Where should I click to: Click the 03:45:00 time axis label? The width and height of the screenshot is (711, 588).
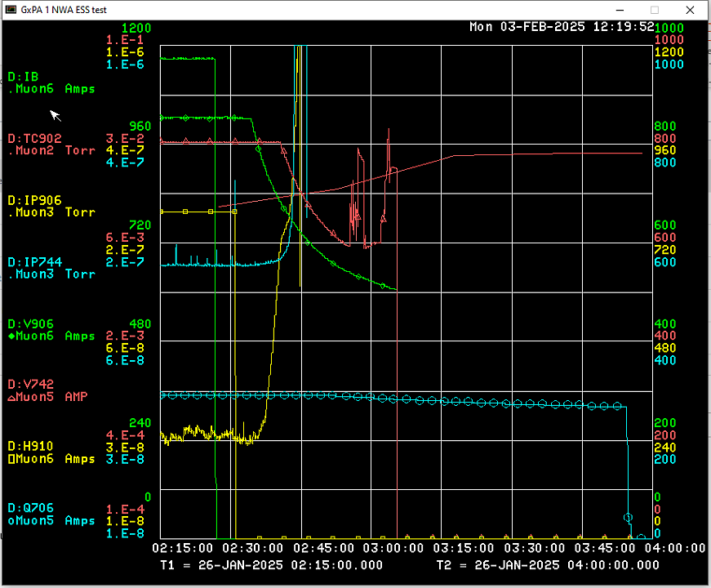pos(605,548)
